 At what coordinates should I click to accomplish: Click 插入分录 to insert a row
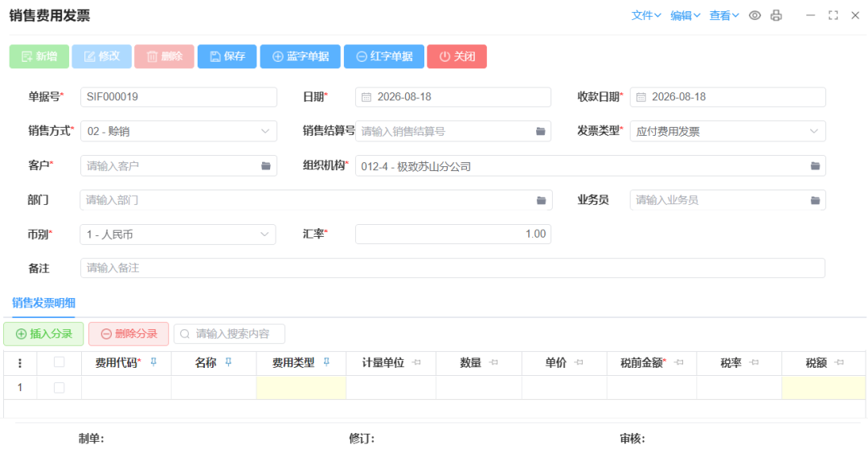click(43, 334)
